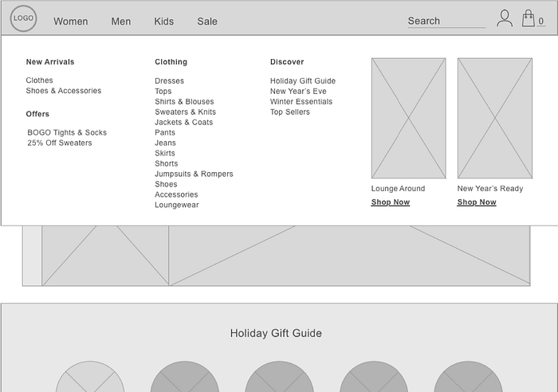The image size is (558, 392).
Task: Click the Discover column heading
Action: [287, 62]
